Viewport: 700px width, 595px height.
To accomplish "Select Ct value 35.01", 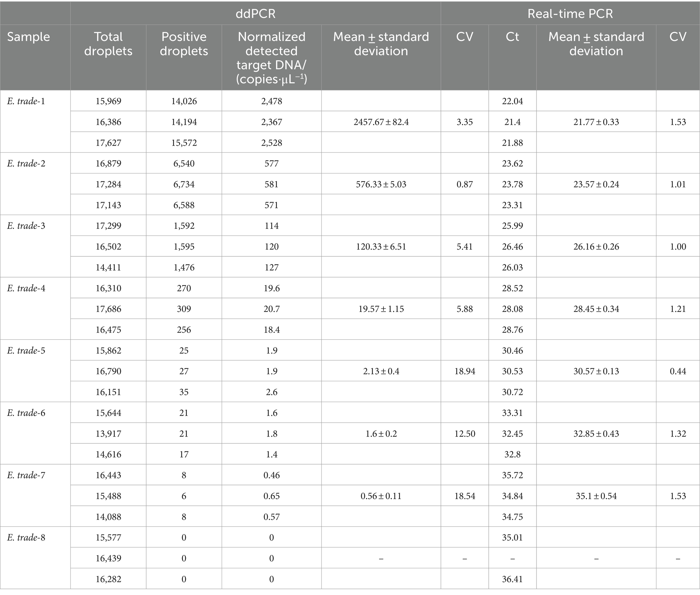I will pos(512,537).
